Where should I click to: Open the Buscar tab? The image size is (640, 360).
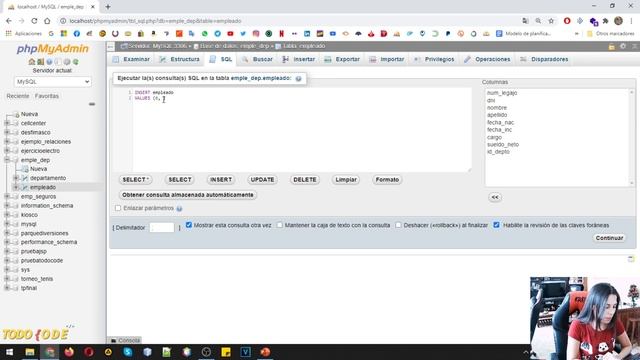[258, 59]
